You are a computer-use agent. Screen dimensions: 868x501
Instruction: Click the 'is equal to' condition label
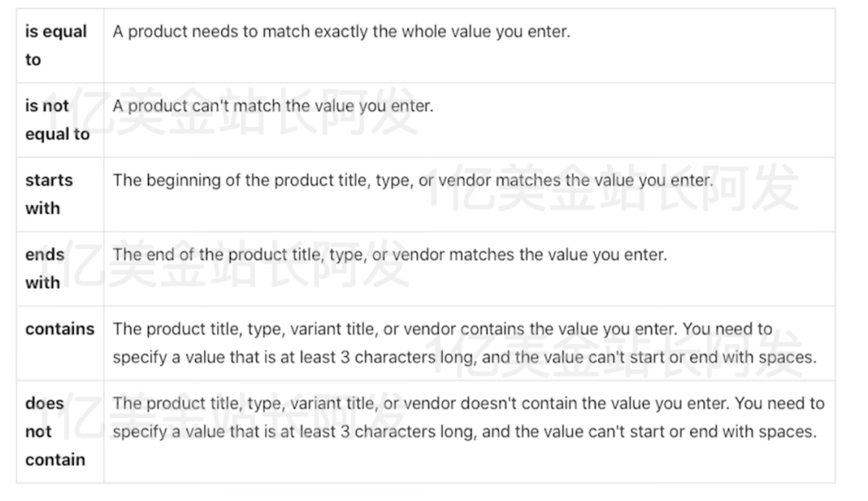[55, 46]
